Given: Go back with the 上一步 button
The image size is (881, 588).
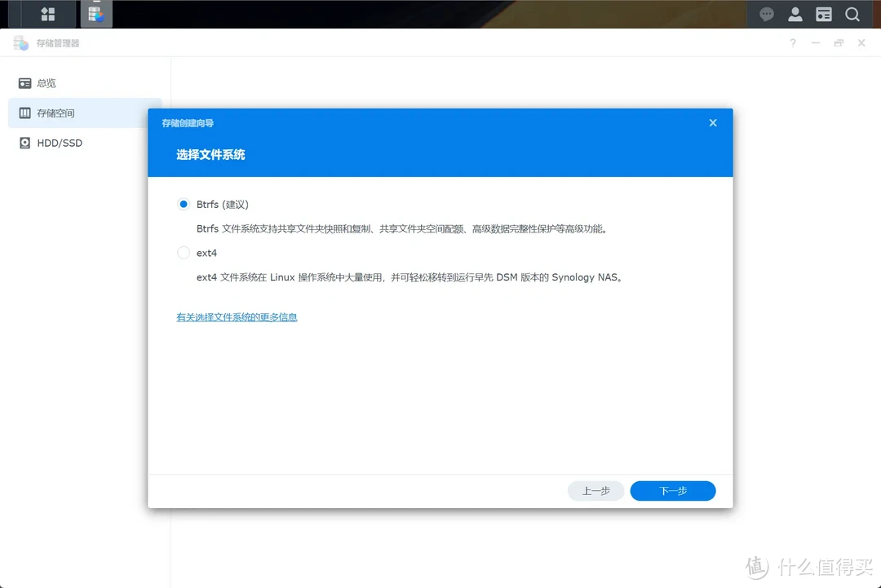Looking at the screenshot, I should tap(595, 490).
